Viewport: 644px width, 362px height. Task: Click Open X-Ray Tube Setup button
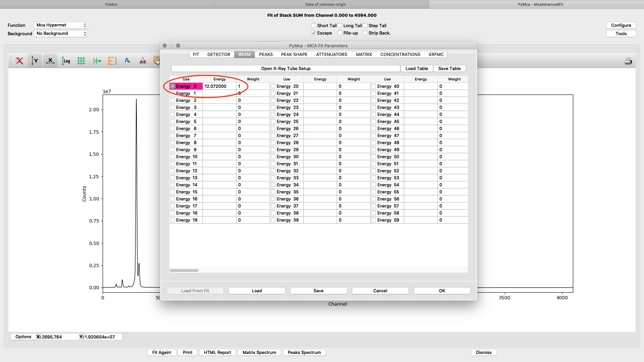tap(286, 68)
